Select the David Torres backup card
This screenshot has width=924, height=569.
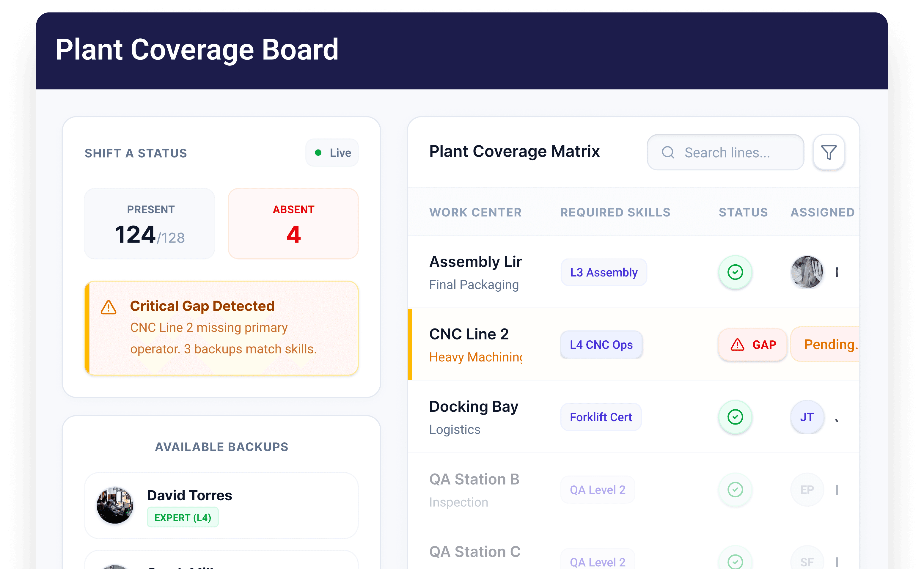click(x=221, y=506)
